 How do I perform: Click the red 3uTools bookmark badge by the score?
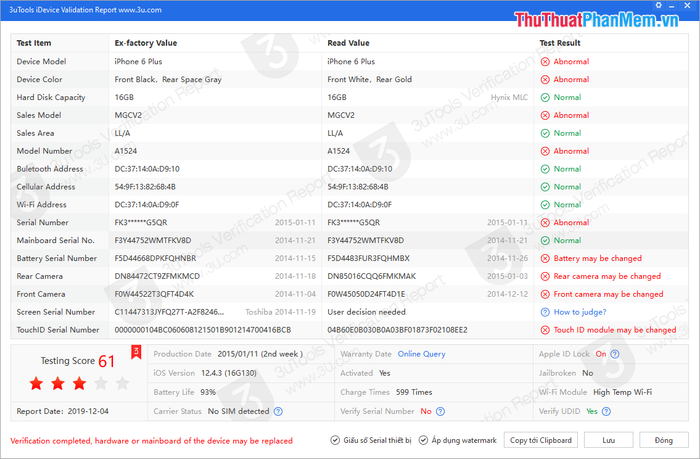136,352
